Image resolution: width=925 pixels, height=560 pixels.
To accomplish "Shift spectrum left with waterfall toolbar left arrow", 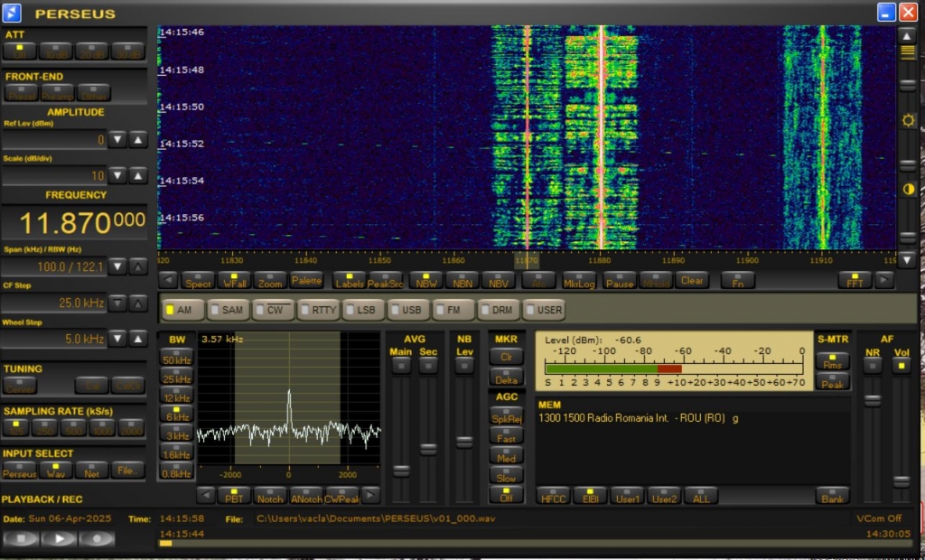I will 168,281.
